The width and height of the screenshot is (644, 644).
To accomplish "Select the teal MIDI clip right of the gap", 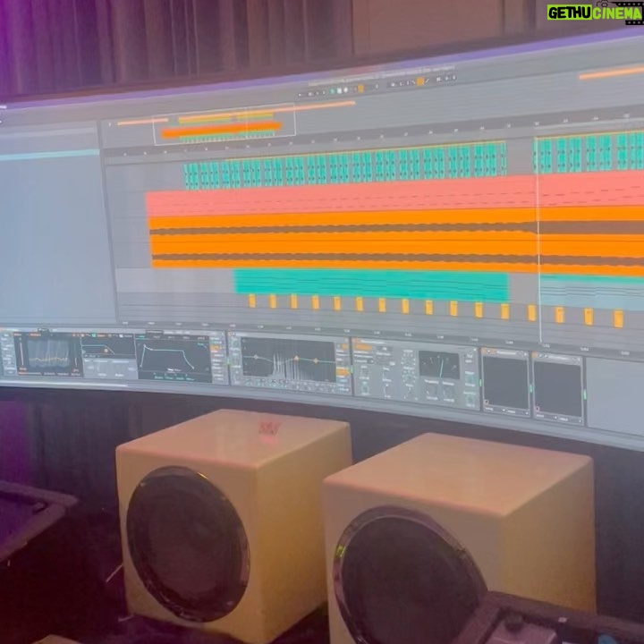I will (x=589, y=151).
